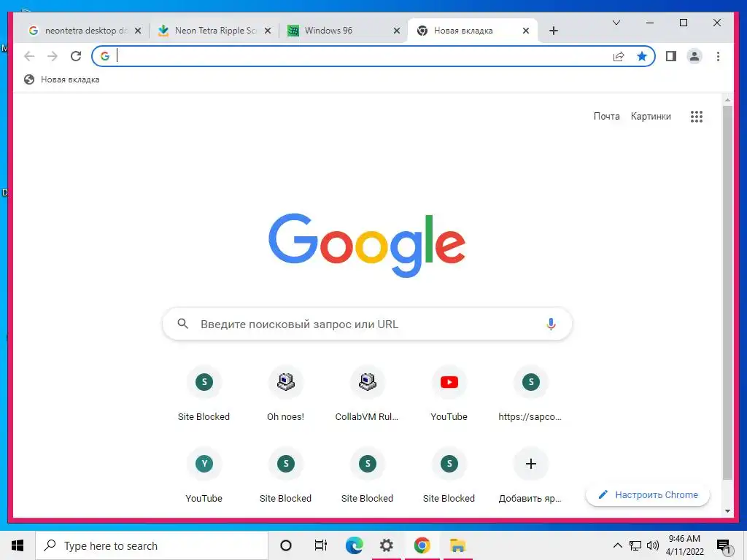This screenshot has width=747, height=560.
Task: Click the volume speaker tray icon
Action: [x=653, y=545]
